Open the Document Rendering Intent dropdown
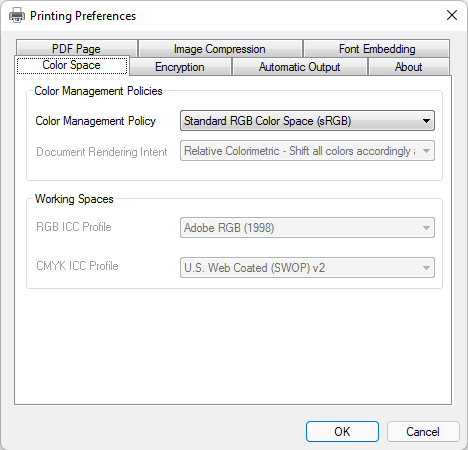Image resolution: width=468 pixels, height=450 pixels. tap(307, 151)
